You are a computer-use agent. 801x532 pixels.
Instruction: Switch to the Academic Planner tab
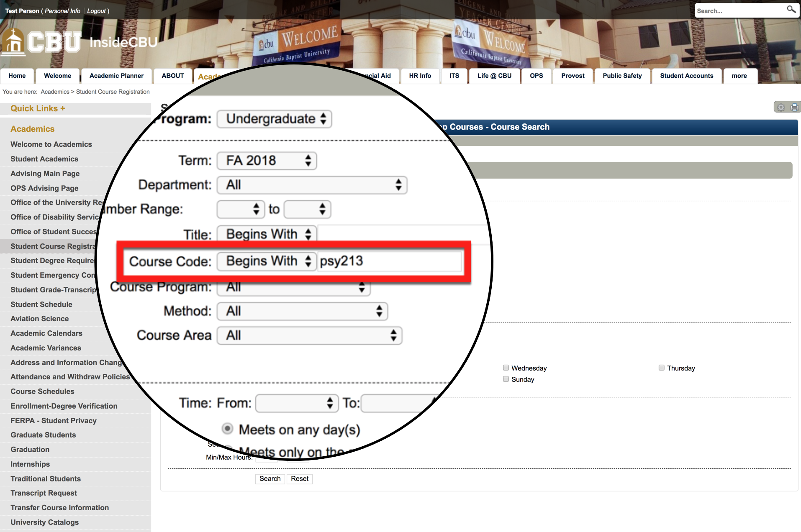(116, 76)
